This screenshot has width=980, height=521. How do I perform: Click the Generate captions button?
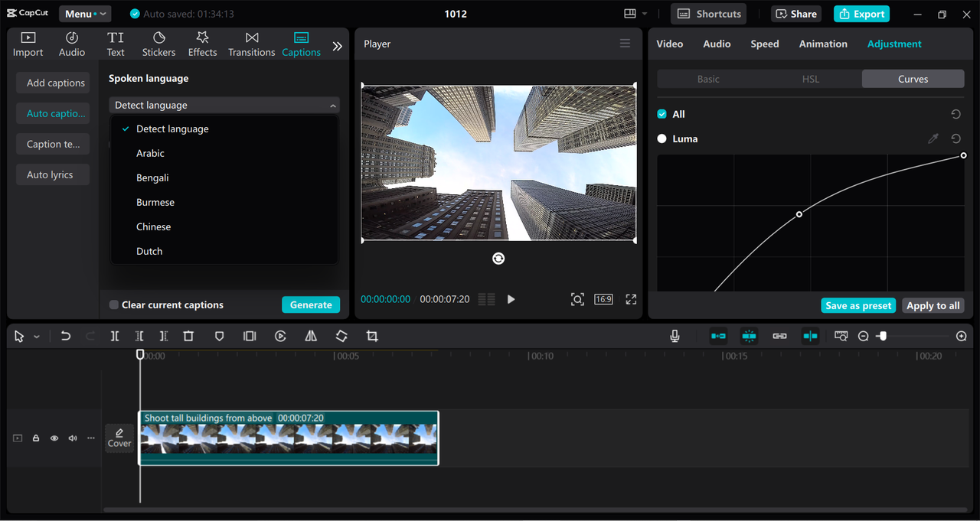click(x=311, y=304)
